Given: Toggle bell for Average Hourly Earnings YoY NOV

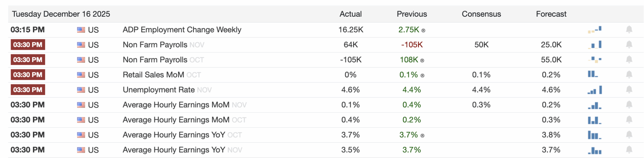Looking at the screenshot, I should pos(629,150).
